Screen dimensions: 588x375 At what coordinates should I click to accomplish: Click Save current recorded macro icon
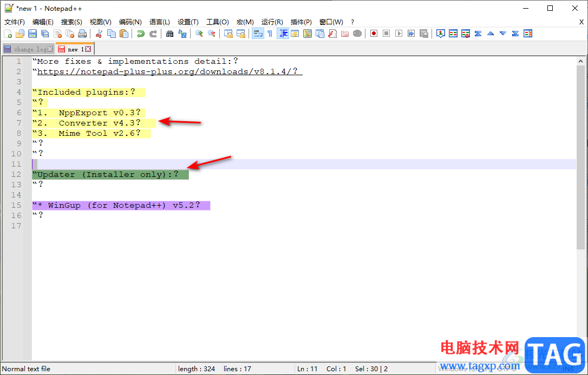[424, 34]
